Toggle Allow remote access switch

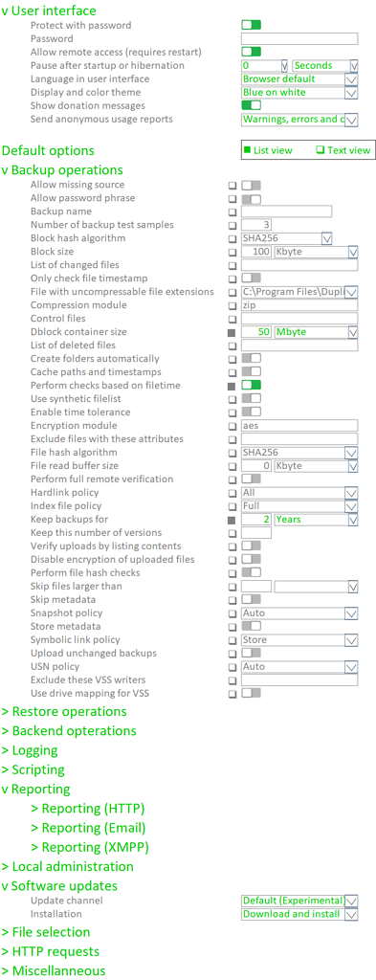(x=251, y=52)
